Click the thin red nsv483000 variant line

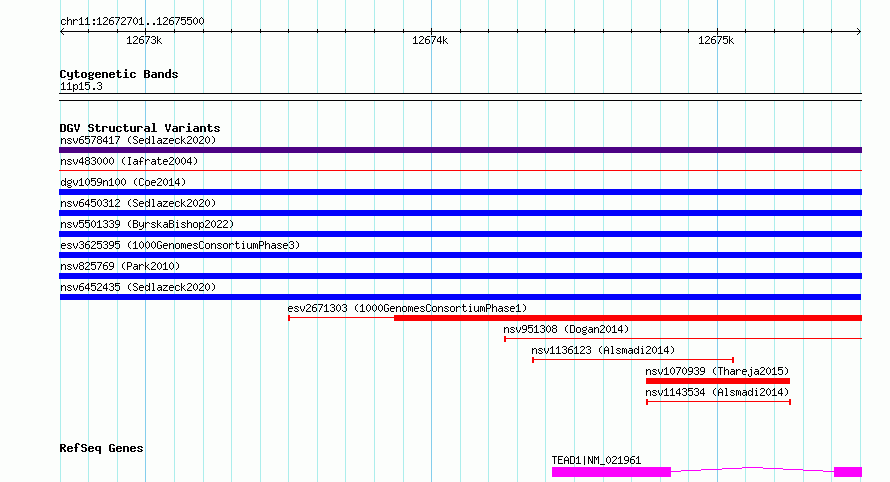click(x=460, y=170)
